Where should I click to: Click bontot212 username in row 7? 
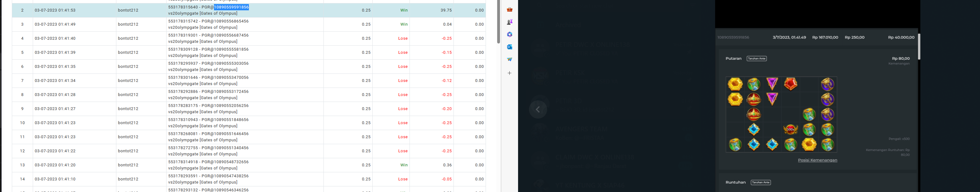[128, 81]
